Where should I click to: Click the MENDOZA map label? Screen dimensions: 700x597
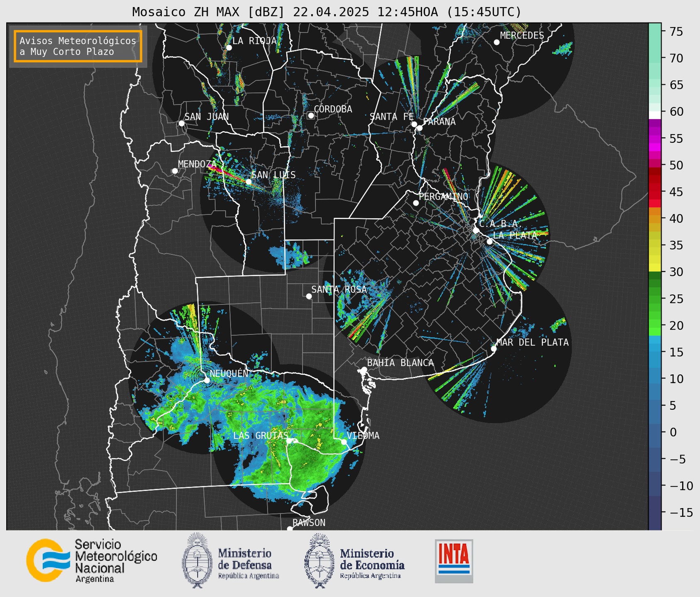(197, 164)
